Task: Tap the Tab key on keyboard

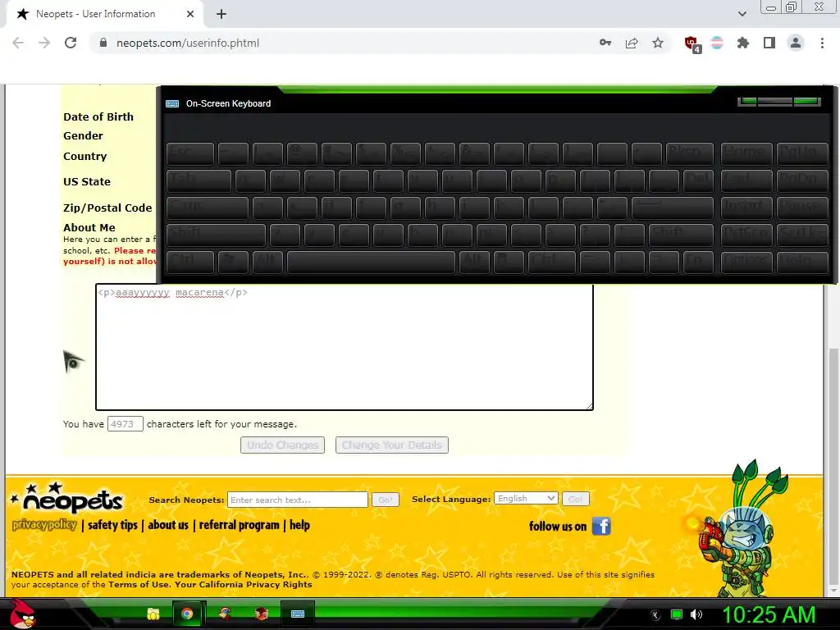Action: point(199,181)
